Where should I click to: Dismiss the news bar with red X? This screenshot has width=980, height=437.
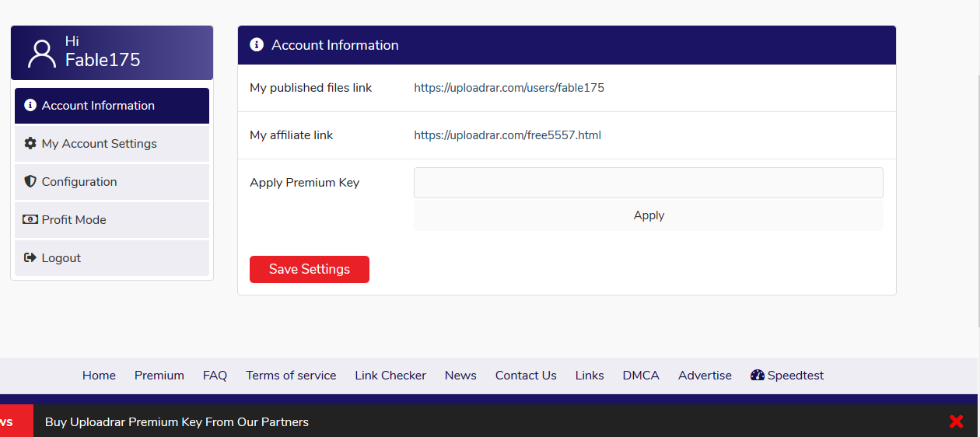click(x=957, y=421)
